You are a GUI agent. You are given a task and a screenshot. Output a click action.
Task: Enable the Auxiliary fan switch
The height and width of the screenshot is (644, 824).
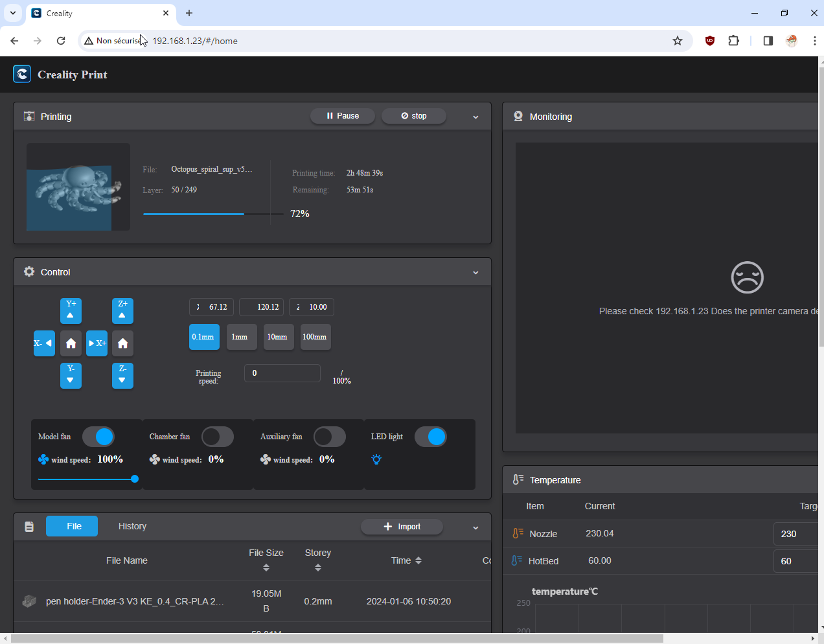point(330,437)
